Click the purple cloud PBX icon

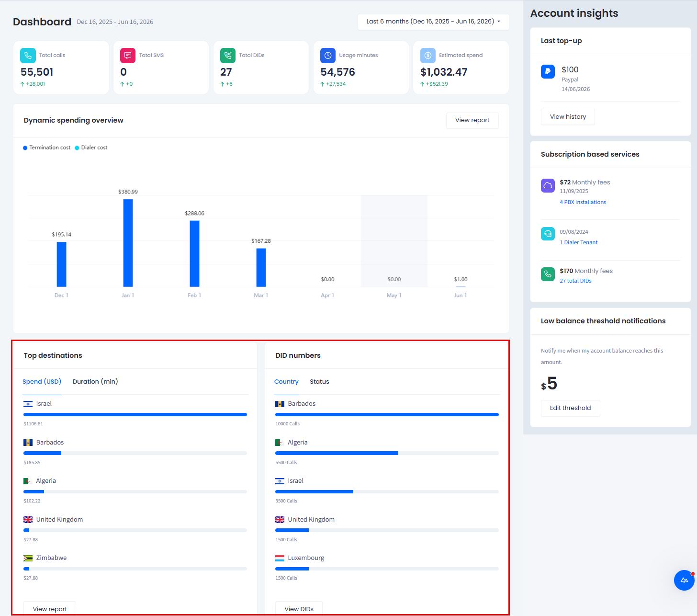coord(548,185)
